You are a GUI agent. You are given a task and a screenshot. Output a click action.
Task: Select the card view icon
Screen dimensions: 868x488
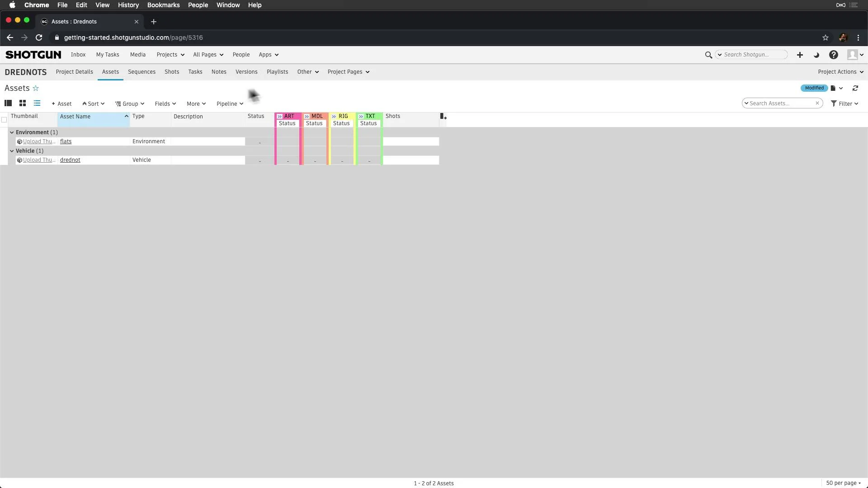[x=22, y=103]
